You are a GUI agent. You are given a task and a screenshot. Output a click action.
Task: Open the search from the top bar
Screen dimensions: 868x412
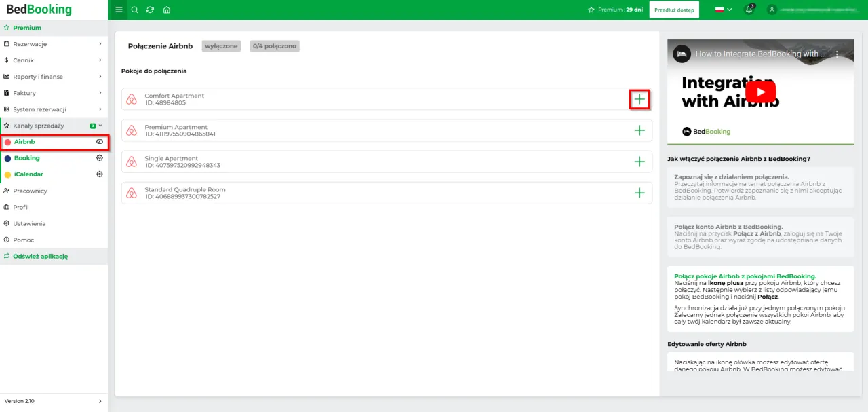pos(134,10)
